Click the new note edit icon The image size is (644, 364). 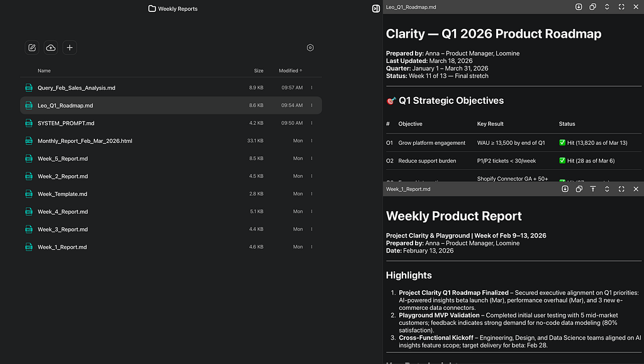(x=32, y=48)
